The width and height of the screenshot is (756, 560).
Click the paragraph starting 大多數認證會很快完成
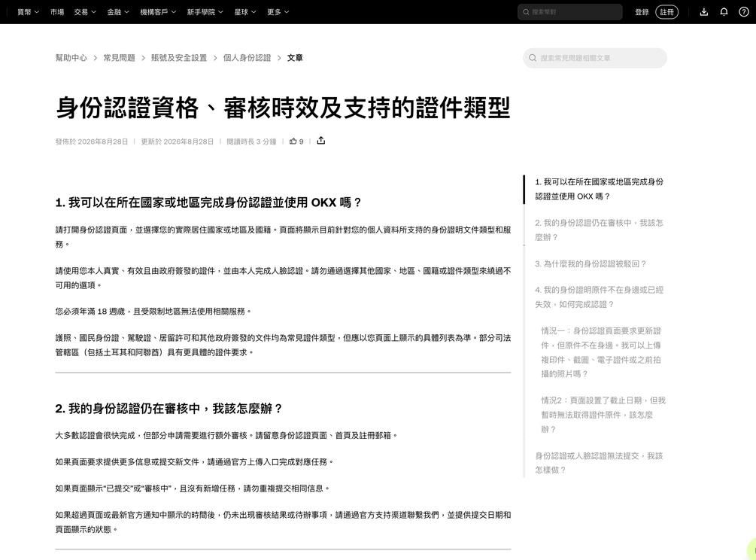coord(226,436)
